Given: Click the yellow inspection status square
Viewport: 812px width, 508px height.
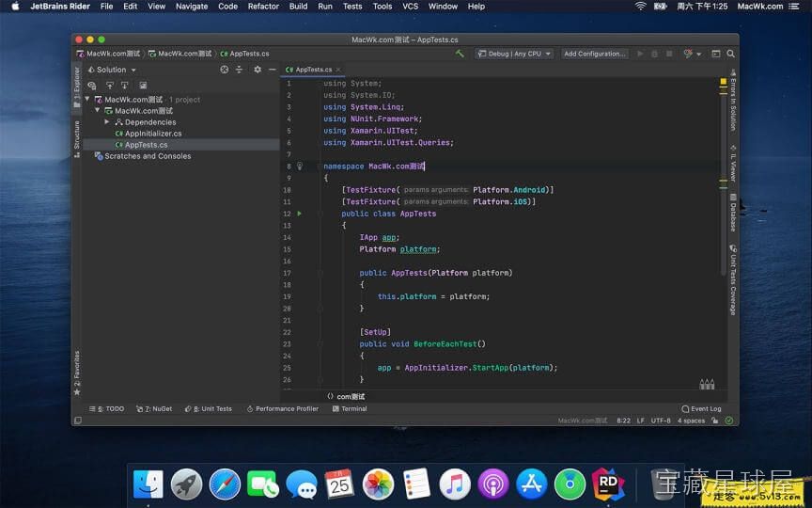Looking at the screenshot, I should tap(724, 82).
